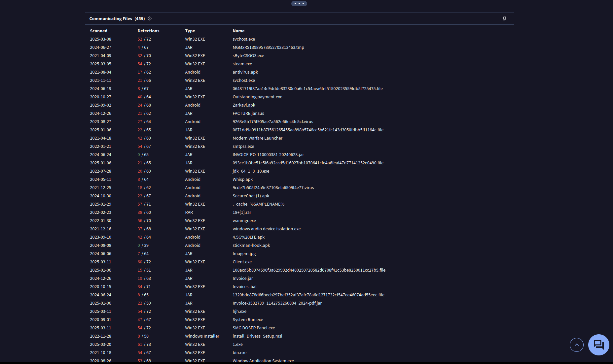Open windows audio device isolation.exe entry
Image resolution: width=613 pixels, height=364 pixels.
(267, 229)
